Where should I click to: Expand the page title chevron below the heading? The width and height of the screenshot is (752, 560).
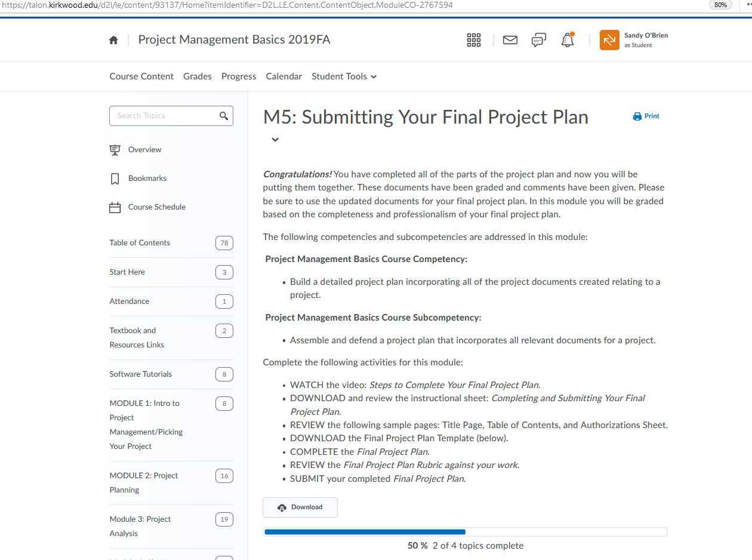pos(275,140)
